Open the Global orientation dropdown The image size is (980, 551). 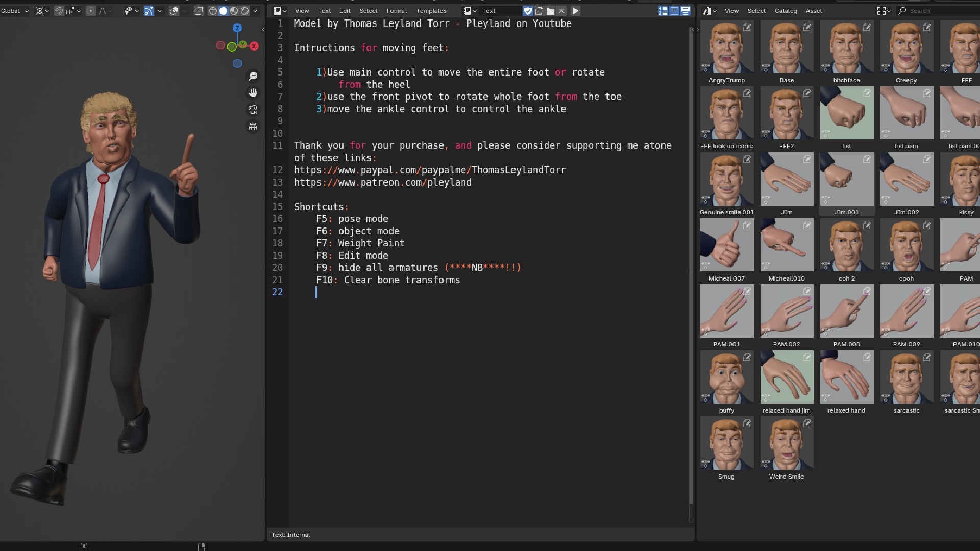pos(14,11)
